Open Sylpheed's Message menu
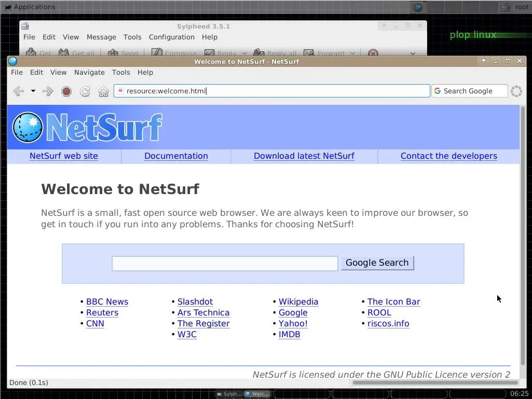 point(101,37)
